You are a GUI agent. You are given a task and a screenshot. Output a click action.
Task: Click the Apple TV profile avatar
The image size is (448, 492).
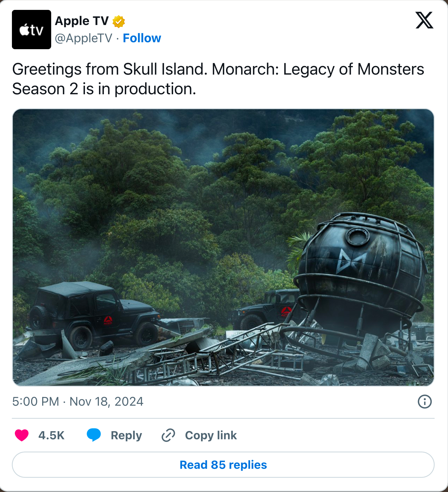tap(31, 29)
